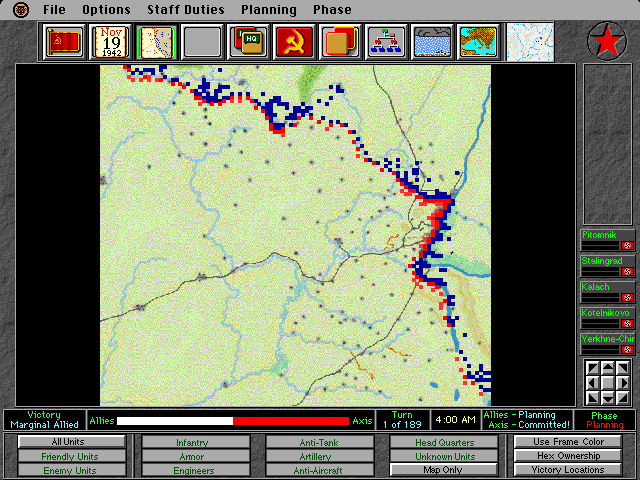
Task: Open the Phase menu
Action: point(332,9)
